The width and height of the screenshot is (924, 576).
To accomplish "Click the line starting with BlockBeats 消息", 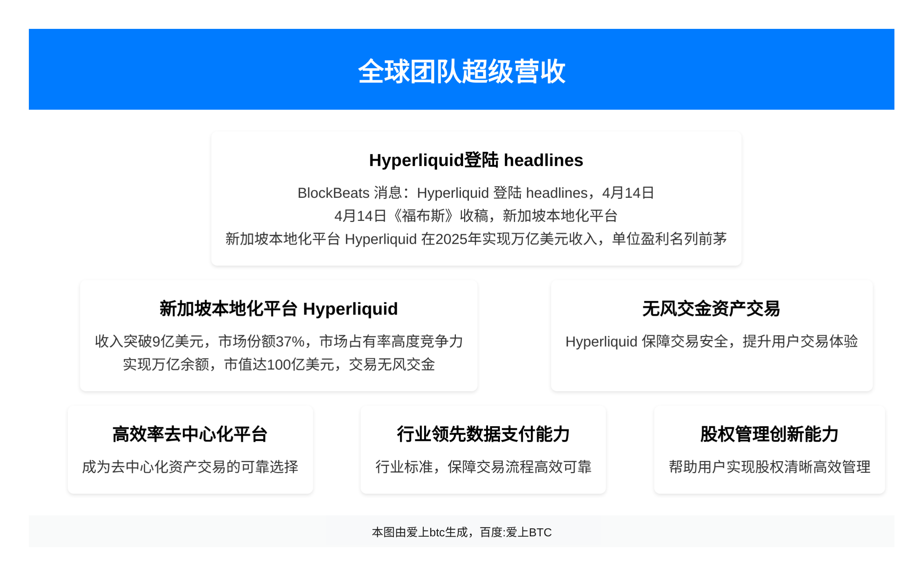I will tap(476, 193).
